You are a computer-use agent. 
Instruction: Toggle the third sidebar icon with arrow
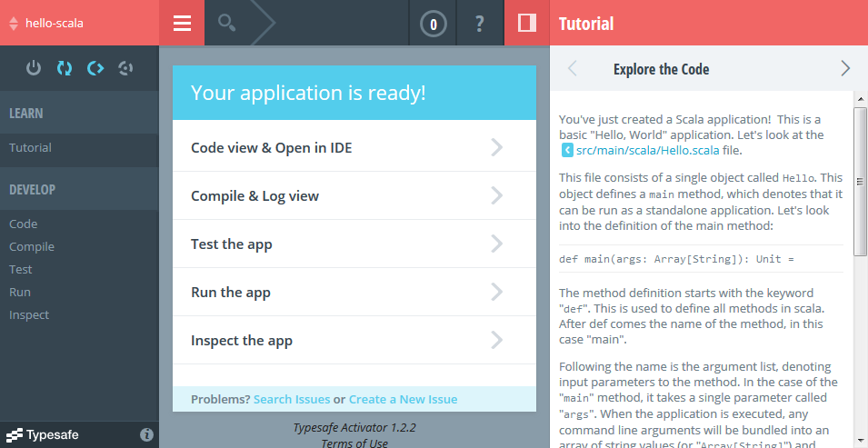click(95, 68)
